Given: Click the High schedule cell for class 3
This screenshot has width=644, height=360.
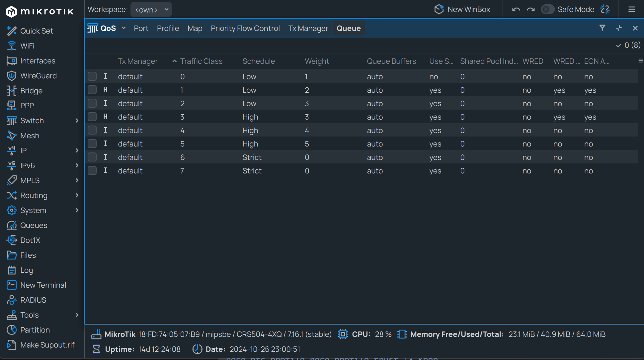Looking at the screenshot, I should (x=250, y=117).
